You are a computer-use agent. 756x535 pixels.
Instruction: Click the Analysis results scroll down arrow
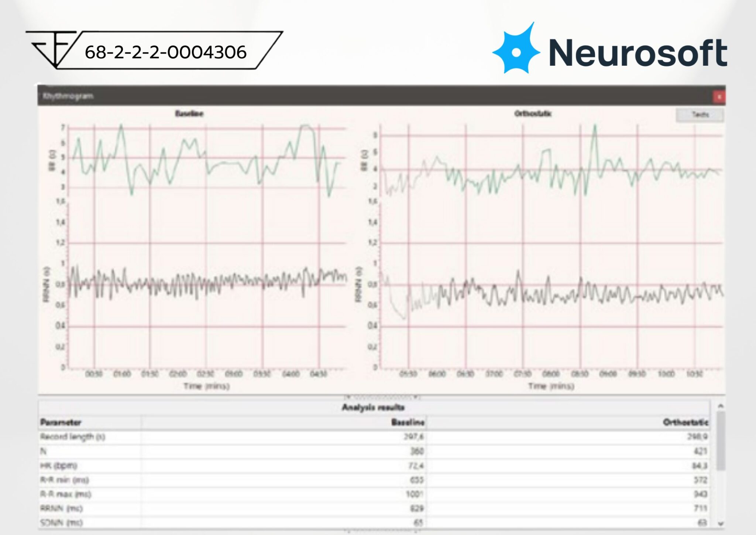point(721,523)
